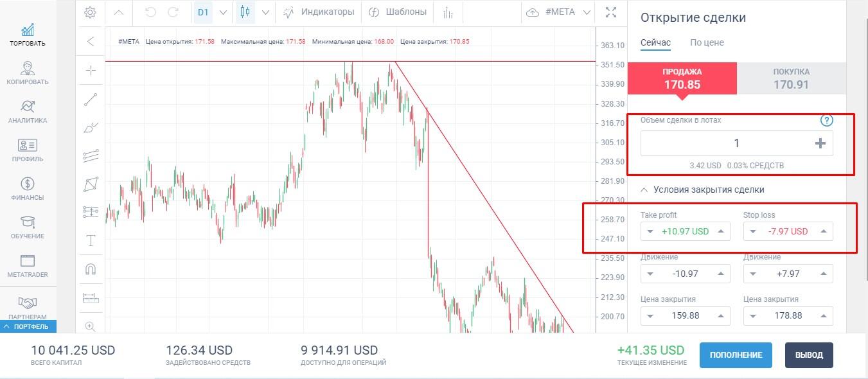Select the Buy (Покупка) 170.91 option
Image resolution: width=868 pixels, height=379 pixels.
(x=791, y=78)
